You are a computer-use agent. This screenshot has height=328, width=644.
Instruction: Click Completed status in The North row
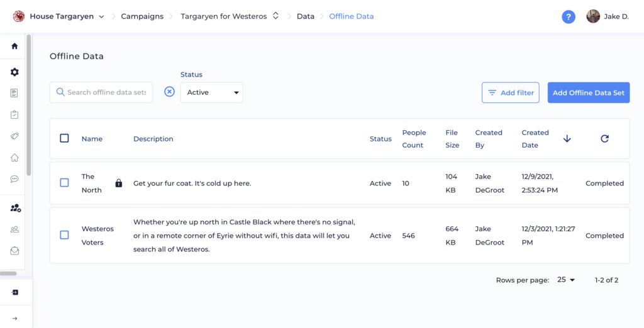pos(604,183)
